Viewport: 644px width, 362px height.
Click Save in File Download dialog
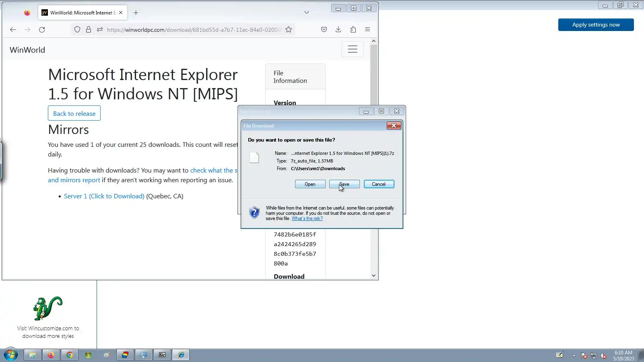click(x=344, y=184)
